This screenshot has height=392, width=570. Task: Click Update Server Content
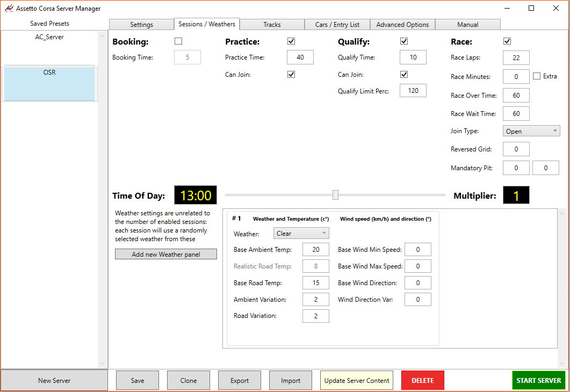click(x=357, y=380)
